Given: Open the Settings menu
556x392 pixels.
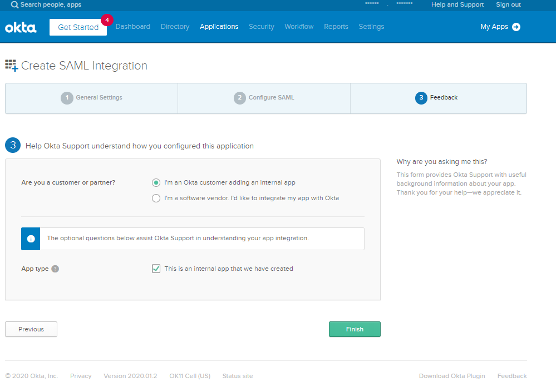Looking at the screenshot, I should pos(371,27).
